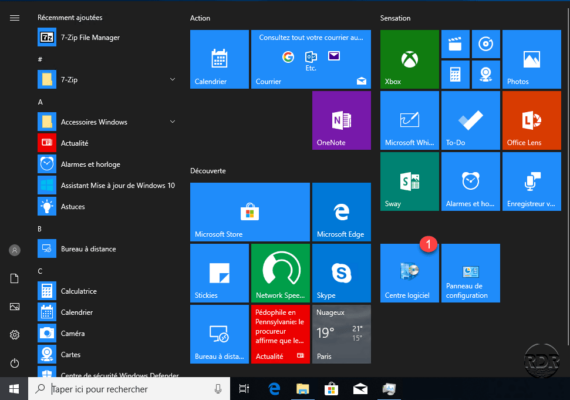Screen dimensions: 570x400
Task: Launch the Microsoft Edge tile
Action: click(341, 212)
